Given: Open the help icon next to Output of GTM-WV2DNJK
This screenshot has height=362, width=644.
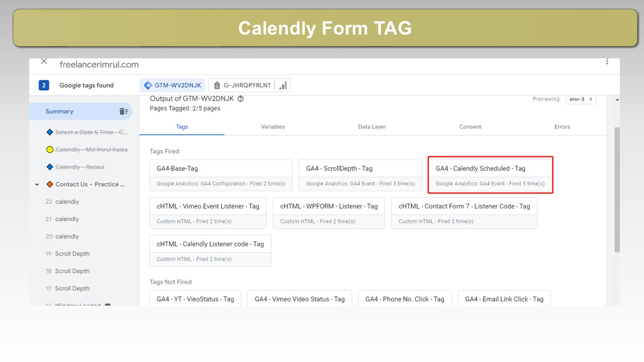Looking at the screenshot, I should [240, 99].
